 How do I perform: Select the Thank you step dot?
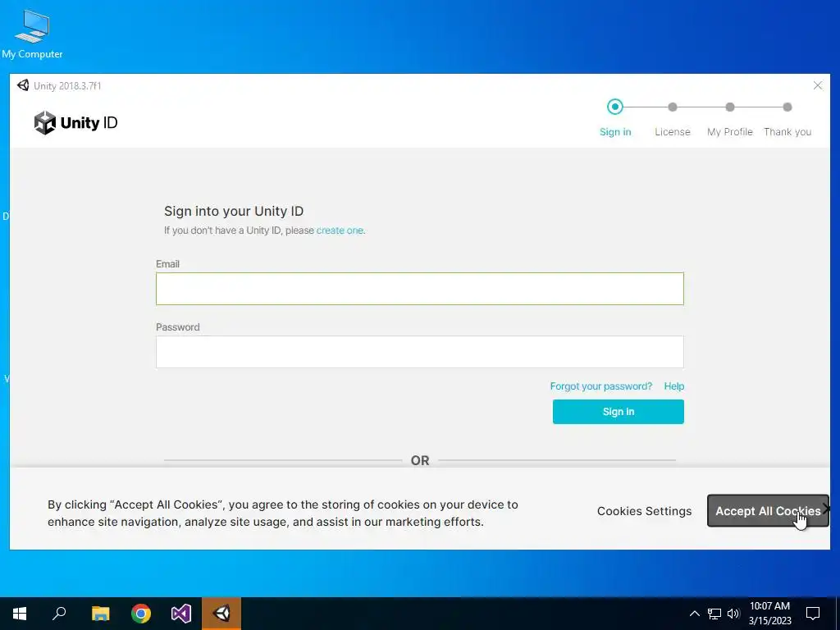click(x=787, y=107)
